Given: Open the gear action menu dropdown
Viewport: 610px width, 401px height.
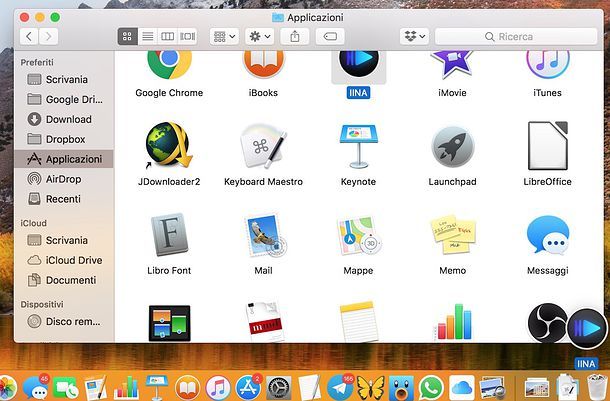Looking at the screenshot, I should pyautogui.click(x=260, y=37).
